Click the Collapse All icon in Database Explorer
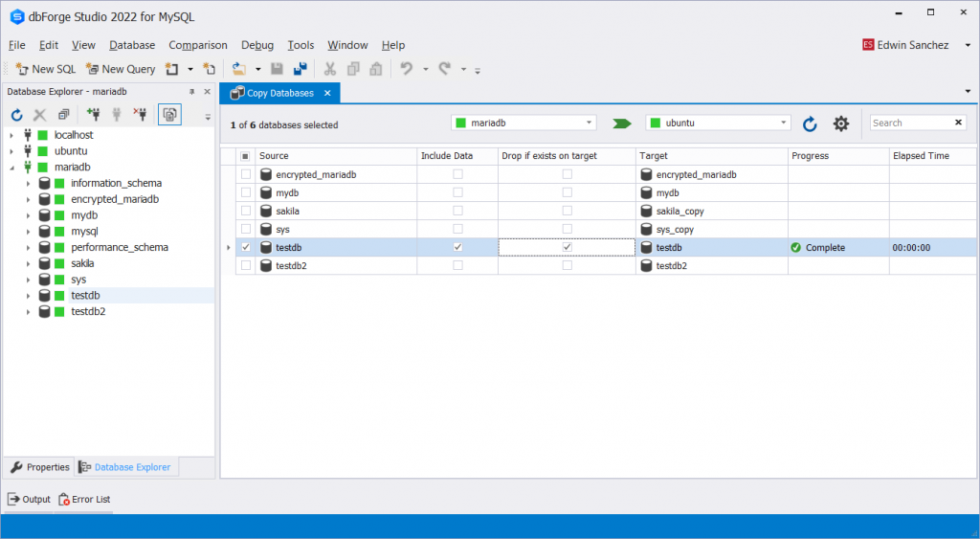The width and height of the screenshot is (980, 539). pyautogui.click(x=63, y=115)
